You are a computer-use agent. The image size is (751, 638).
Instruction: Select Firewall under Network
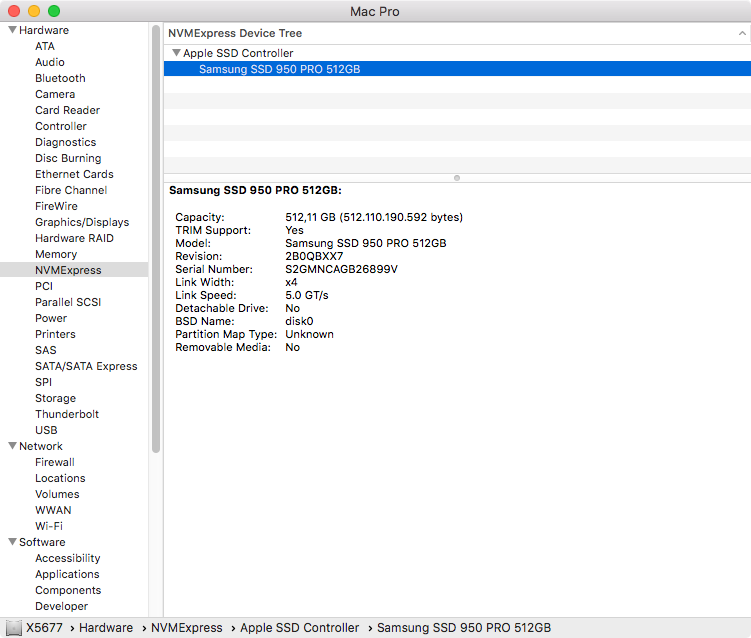(55, 462)
